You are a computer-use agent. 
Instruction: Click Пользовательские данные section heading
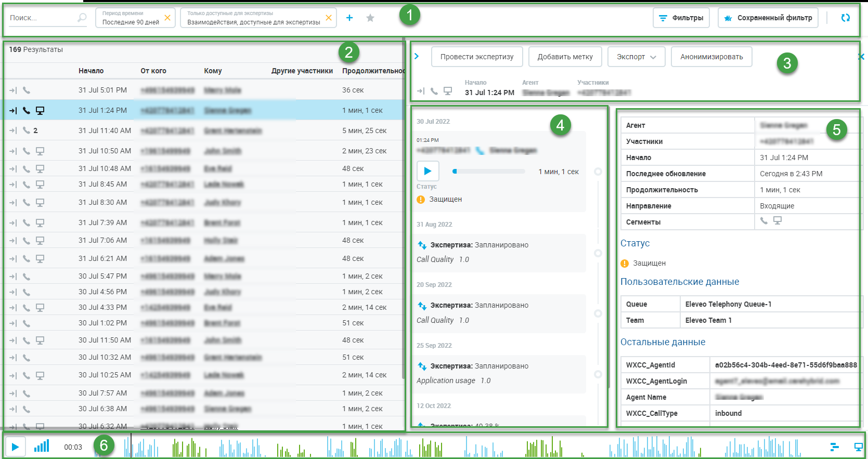pos(680,282)
